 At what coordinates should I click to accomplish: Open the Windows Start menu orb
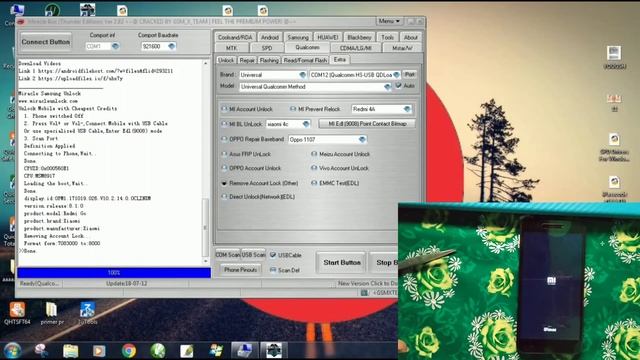[12, 351]
